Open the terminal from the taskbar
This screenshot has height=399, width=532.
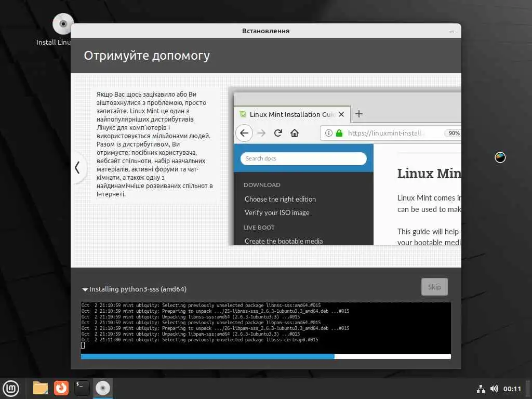point(82,388)
